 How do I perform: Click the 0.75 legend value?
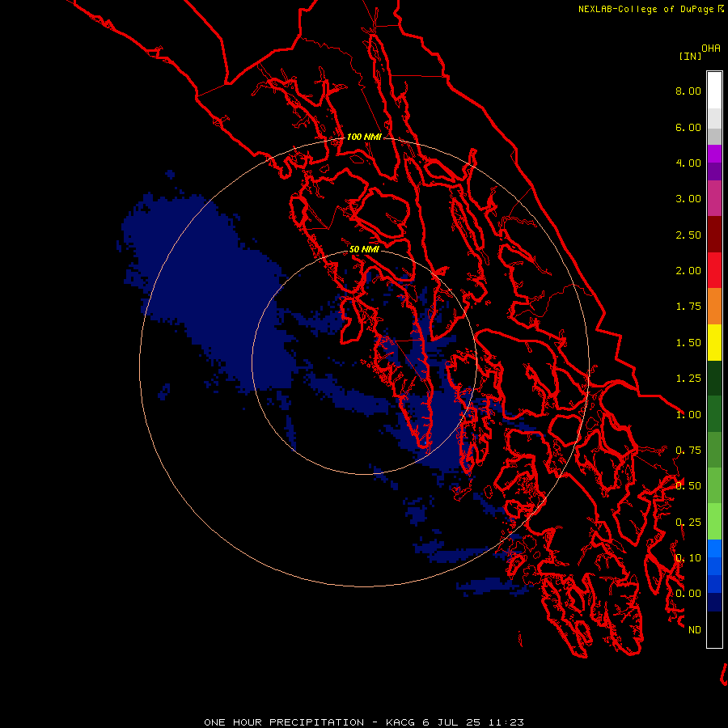[x=688, y=451]
